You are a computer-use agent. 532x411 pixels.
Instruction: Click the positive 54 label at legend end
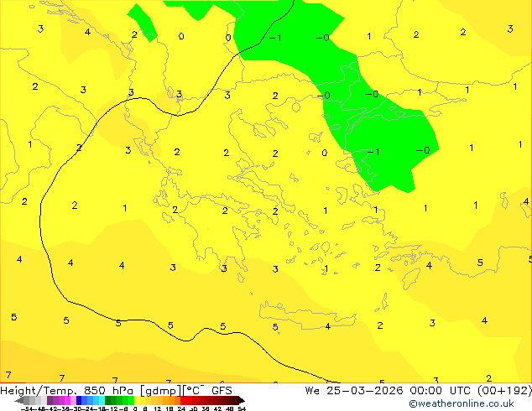pyautogui.click(x=242, y=409)
